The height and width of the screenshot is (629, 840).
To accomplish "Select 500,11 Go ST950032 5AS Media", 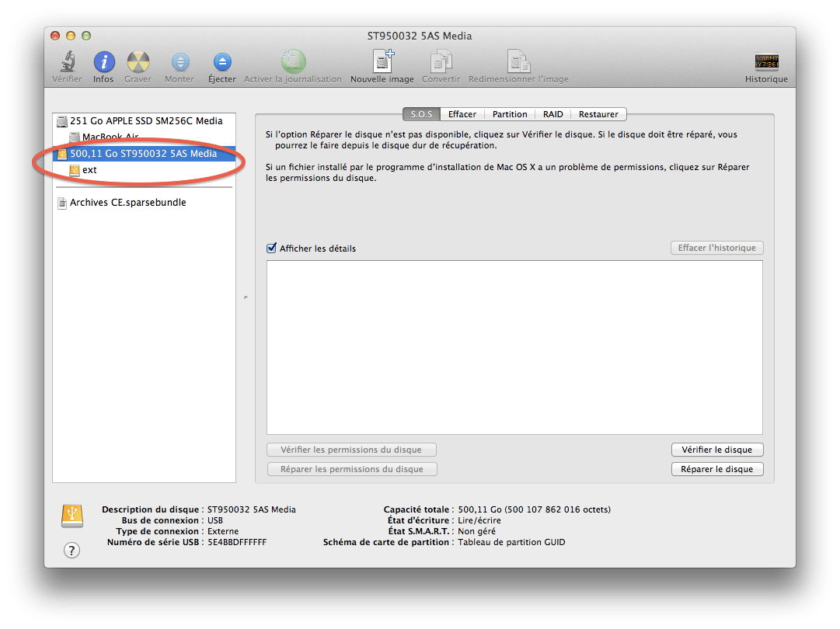I will pos(144,154).
